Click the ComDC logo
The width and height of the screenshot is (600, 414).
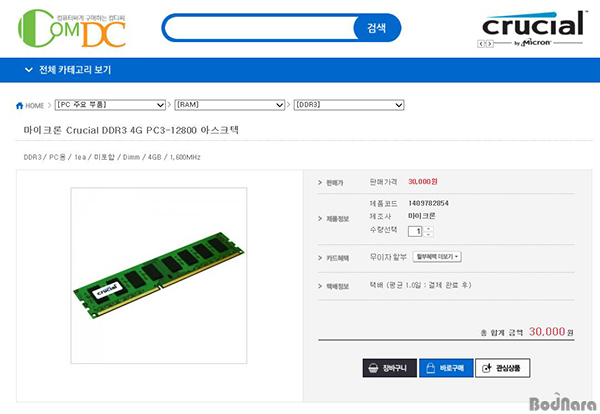pos(72,29)
